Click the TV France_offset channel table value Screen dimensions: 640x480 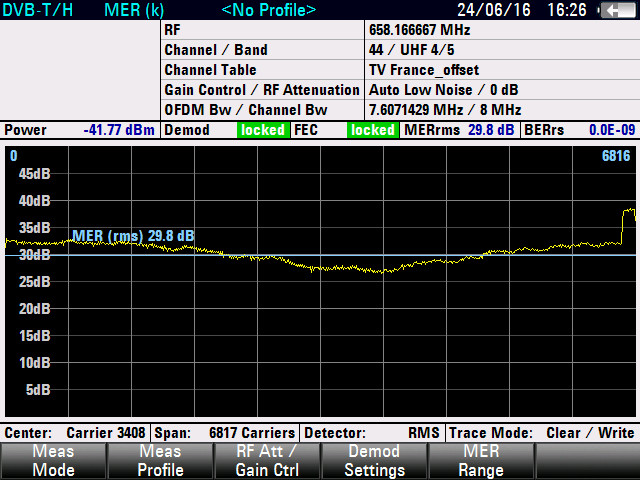[x=424, y=70]
